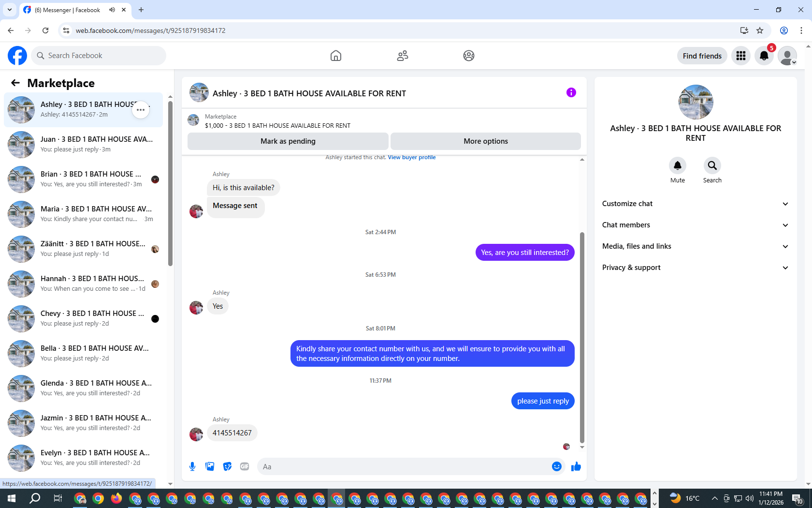Open the emoji picker icon
The height and width of the screenshot is (508, 812).
557,466
